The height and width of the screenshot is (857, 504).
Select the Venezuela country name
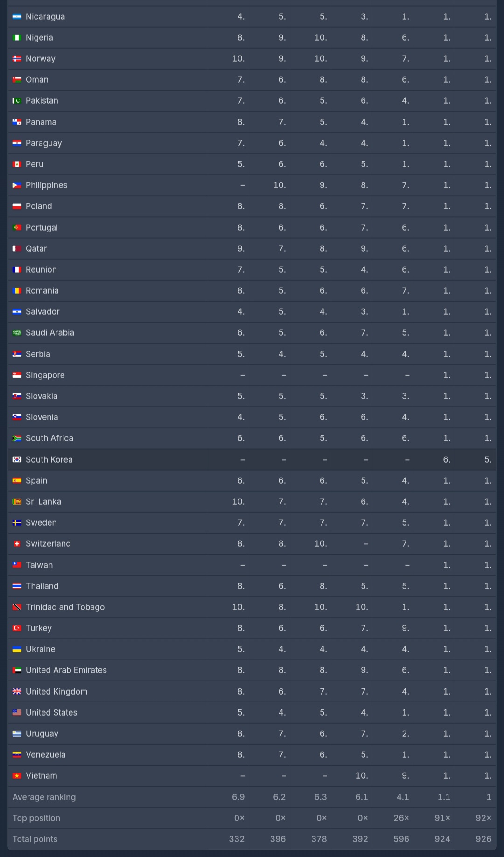[x=45, y=755]
